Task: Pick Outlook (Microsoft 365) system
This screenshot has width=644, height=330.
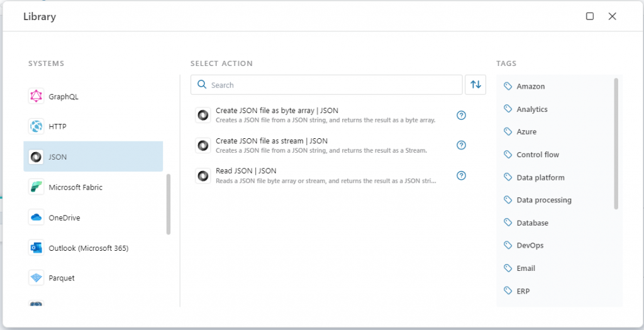Action: coord(88,248)
